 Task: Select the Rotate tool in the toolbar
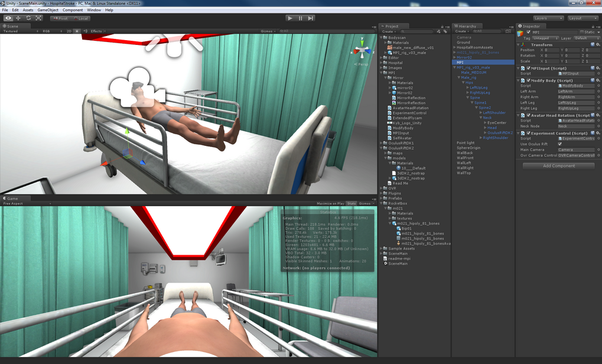(27, 18)
